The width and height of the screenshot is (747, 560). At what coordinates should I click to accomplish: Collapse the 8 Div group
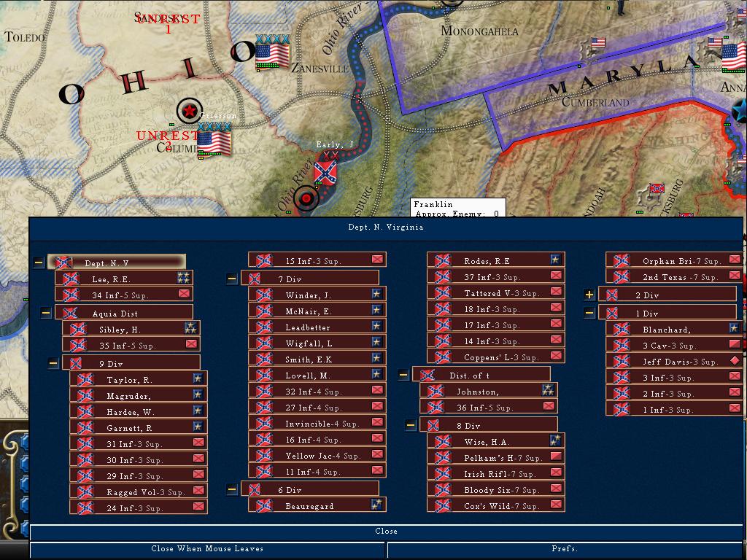(411, 425)
